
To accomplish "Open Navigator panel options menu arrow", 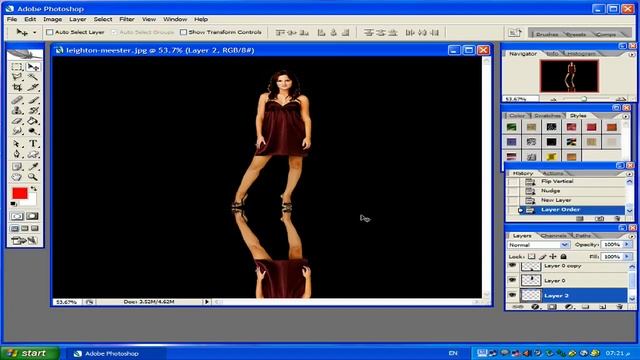I will tap(632, 54).
